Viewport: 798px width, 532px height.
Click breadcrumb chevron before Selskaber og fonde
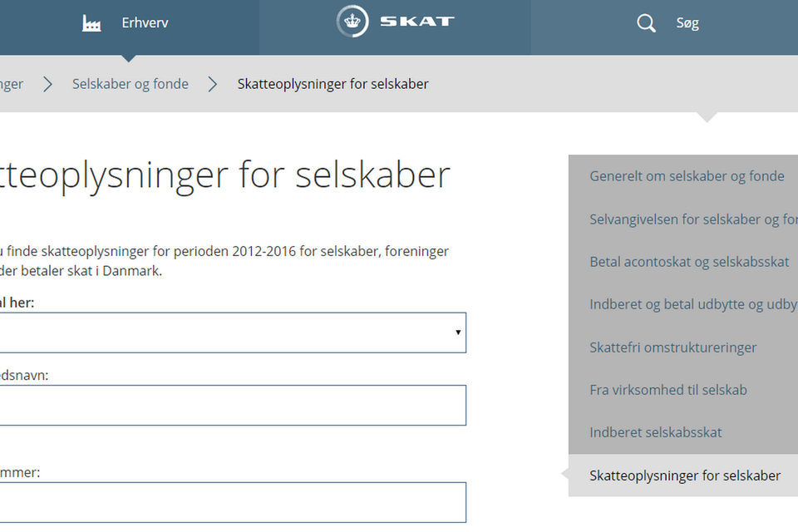(x=48, y=84)
